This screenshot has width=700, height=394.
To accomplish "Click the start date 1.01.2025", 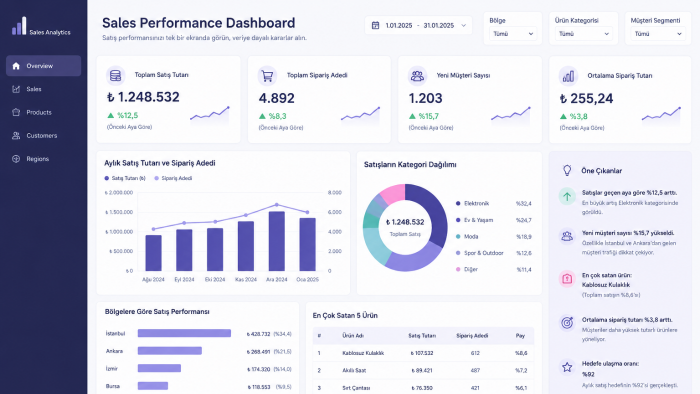I will point(399,25).
